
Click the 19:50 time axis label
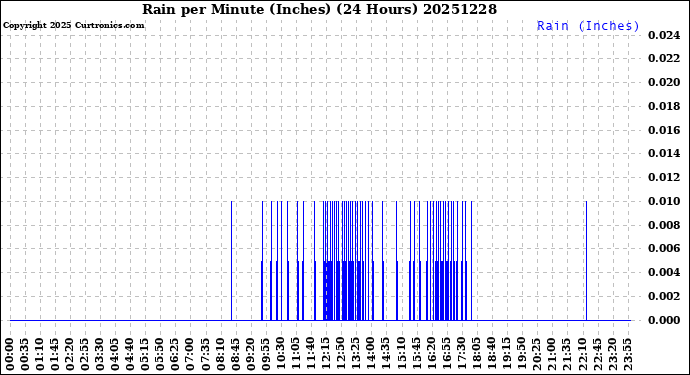[x=522, y=355]
